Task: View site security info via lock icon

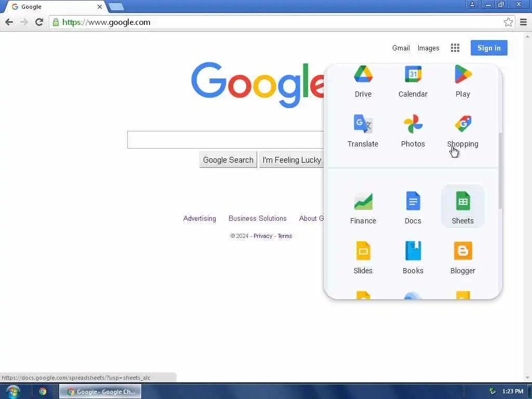Action: pos(56,22)
